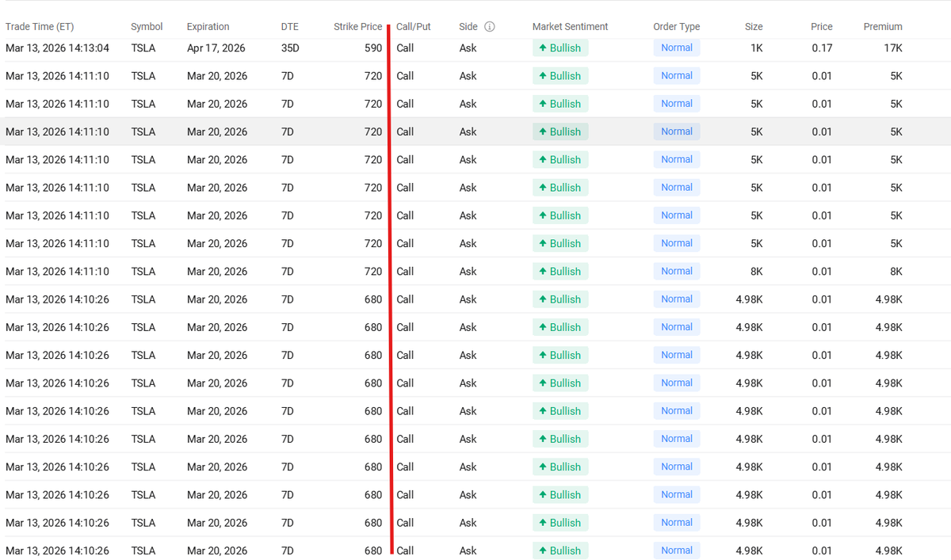Screen dimensions: 951x560
Task: Click the 590 strike price cell
Action: click(x=373, y=48)
